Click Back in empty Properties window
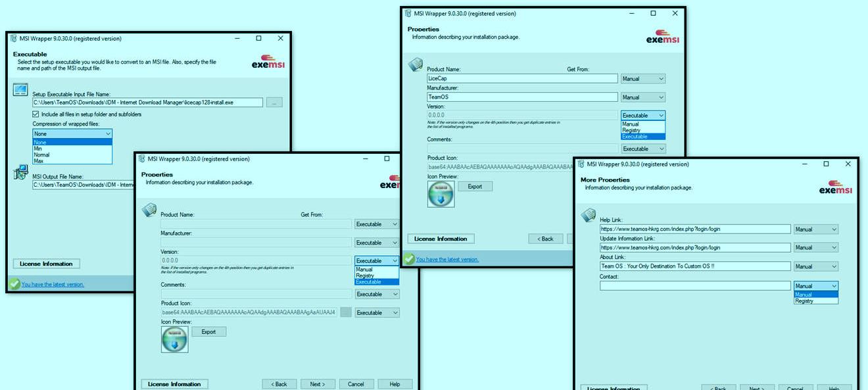The width and height of the screenshot is (868, 390). 279,384
